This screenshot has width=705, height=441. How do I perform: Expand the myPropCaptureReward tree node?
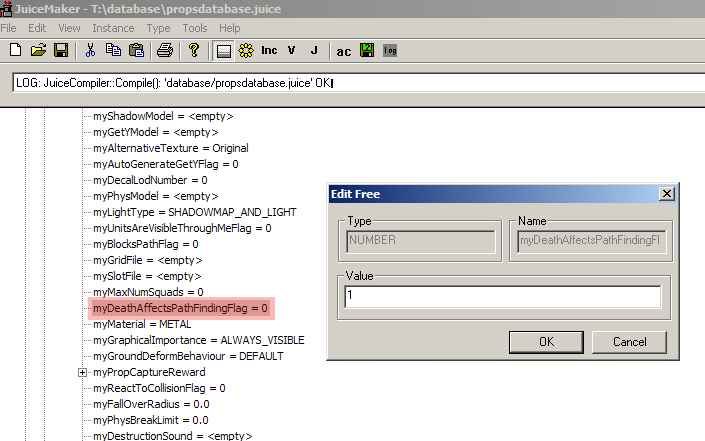click(x=82, y=372)
